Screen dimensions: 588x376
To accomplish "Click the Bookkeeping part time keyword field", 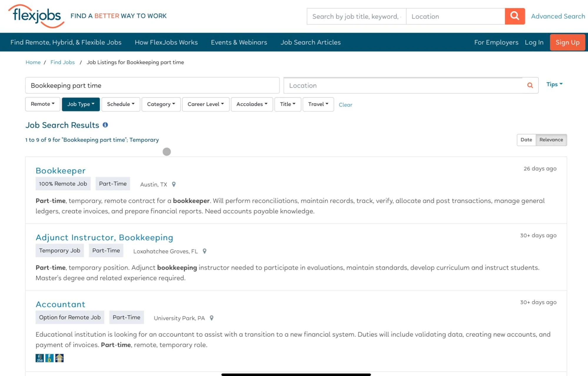I will pyautogui.click(x=152, y=85).
